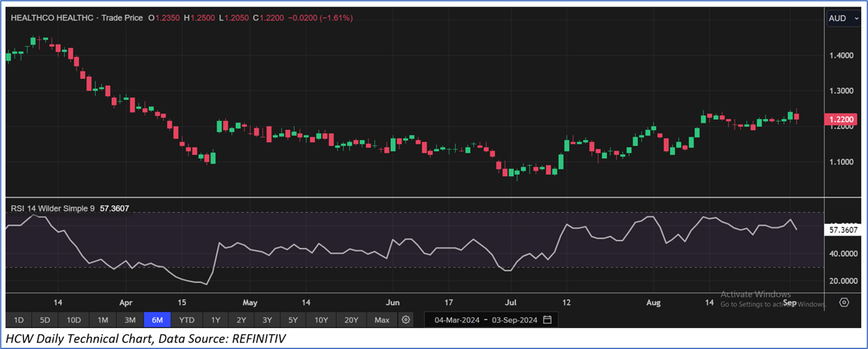This screenshot has width=868, height=349.
Task: Open the hexagon chart settings icon
Action: (x=844, y=302)
